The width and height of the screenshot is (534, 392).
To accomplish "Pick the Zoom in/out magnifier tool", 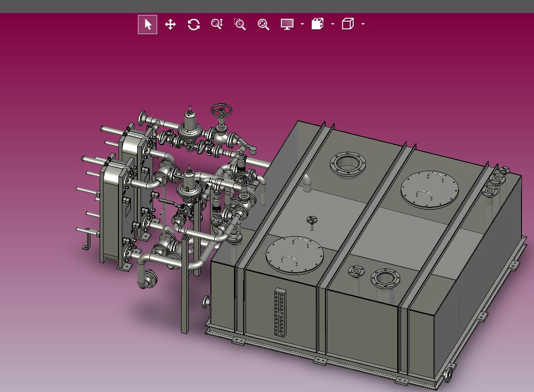I will [217, 24].
